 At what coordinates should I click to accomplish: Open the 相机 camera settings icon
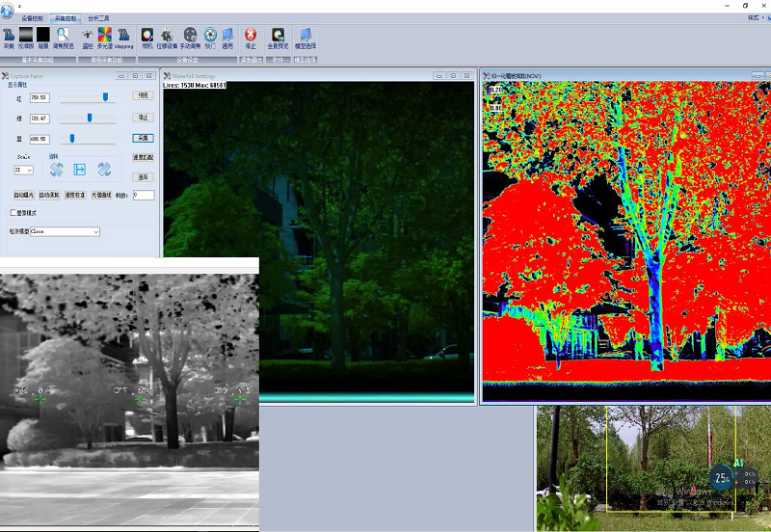(147, 37)
